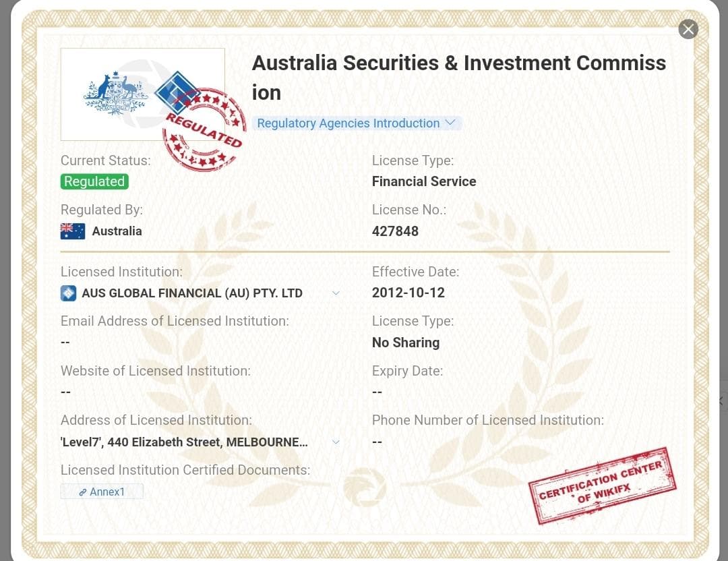The height and width of the screenshot is (561, 728).
Task: Expand the full institution address chevron
Action: pos(336,442)
